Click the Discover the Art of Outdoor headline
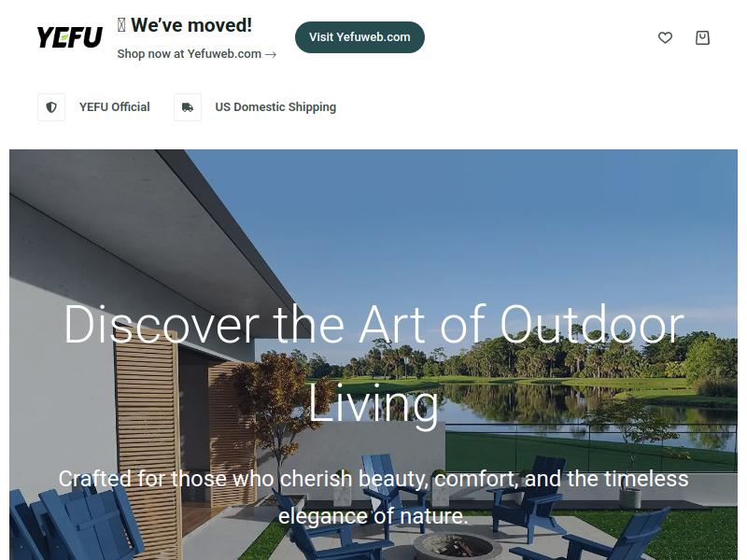The width and height of the screenshot is (747, 560). 373,324
